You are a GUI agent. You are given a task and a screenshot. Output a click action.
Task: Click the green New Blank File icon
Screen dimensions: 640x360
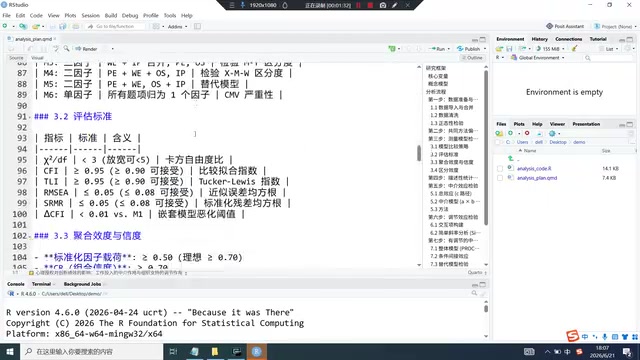coord(510,133)
